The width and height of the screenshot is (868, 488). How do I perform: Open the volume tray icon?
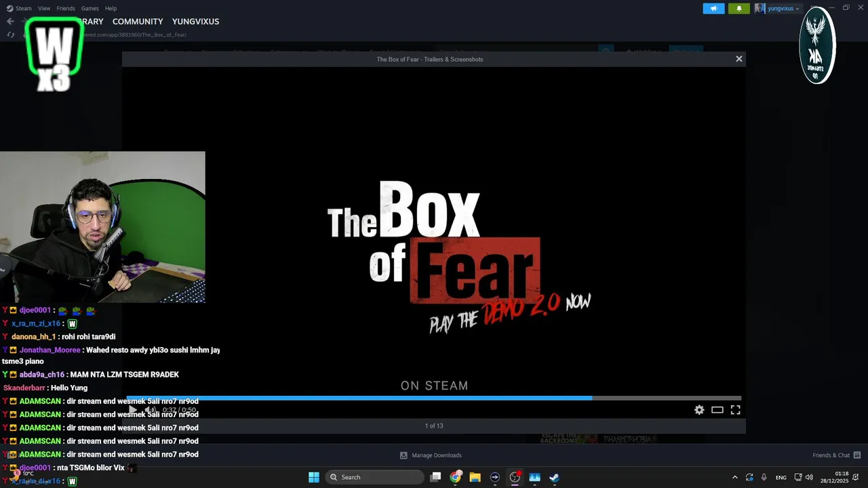[809, 477]
